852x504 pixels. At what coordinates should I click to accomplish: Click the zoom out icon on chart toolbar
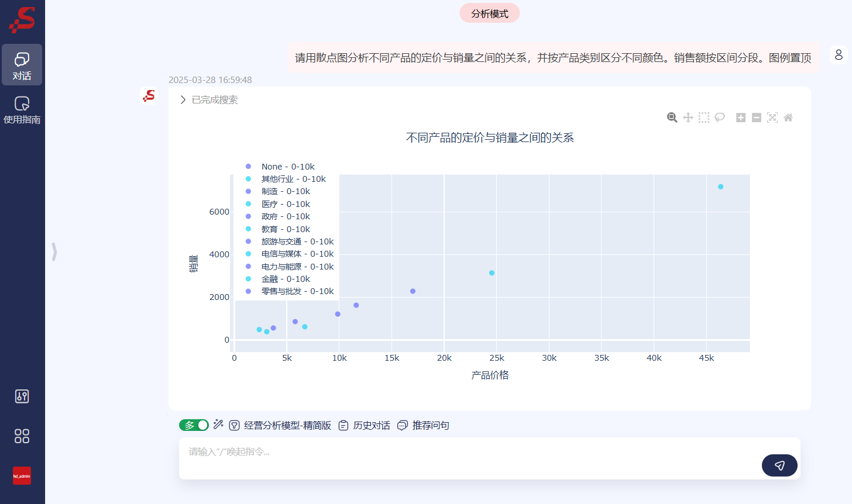(x=756, y=117)
